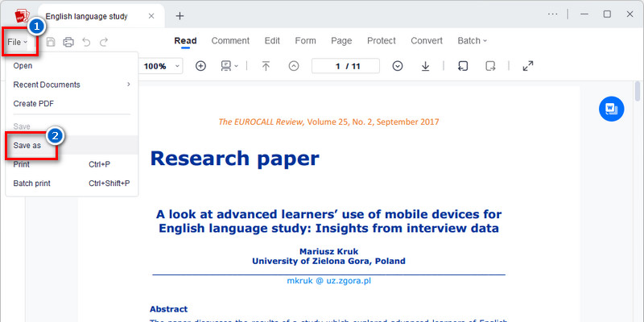Switch to the Edit tab

pyautogui.click(x=272, y=41)
